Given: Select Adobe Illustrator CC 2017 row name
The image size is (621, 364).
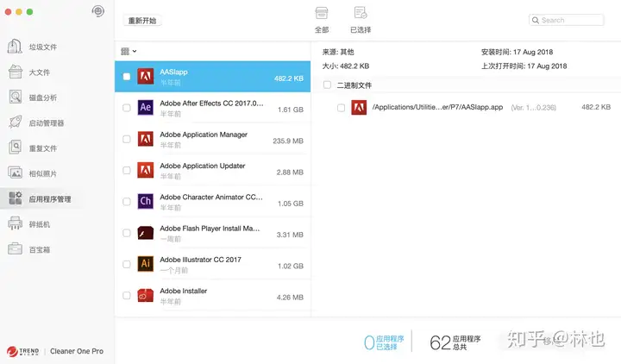Looking at the screenshot, I should tap(200, 260).
